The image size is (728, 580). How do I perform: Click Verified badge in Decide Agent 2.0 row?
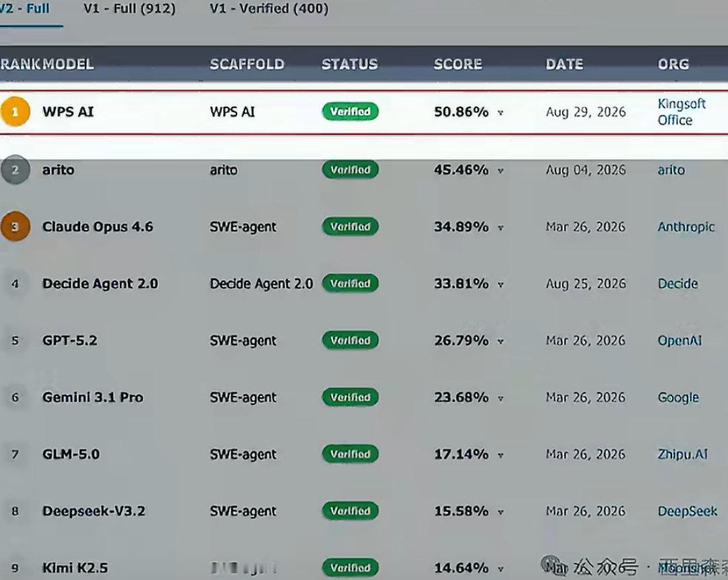(x=351, y=283)
